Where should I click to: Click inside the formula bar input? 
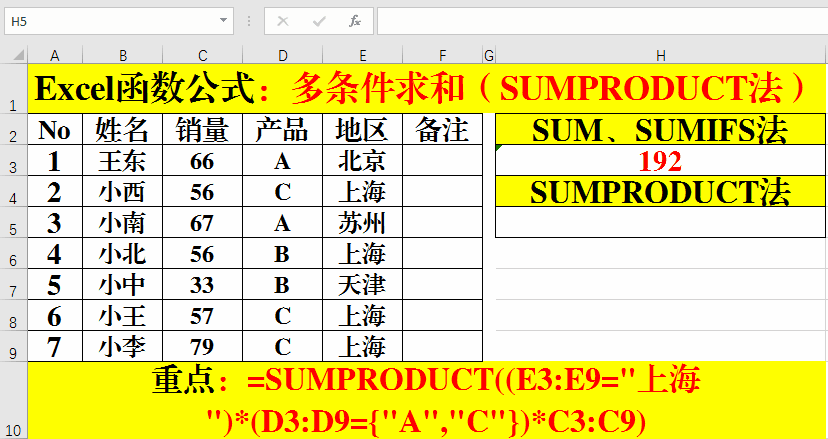602,21
